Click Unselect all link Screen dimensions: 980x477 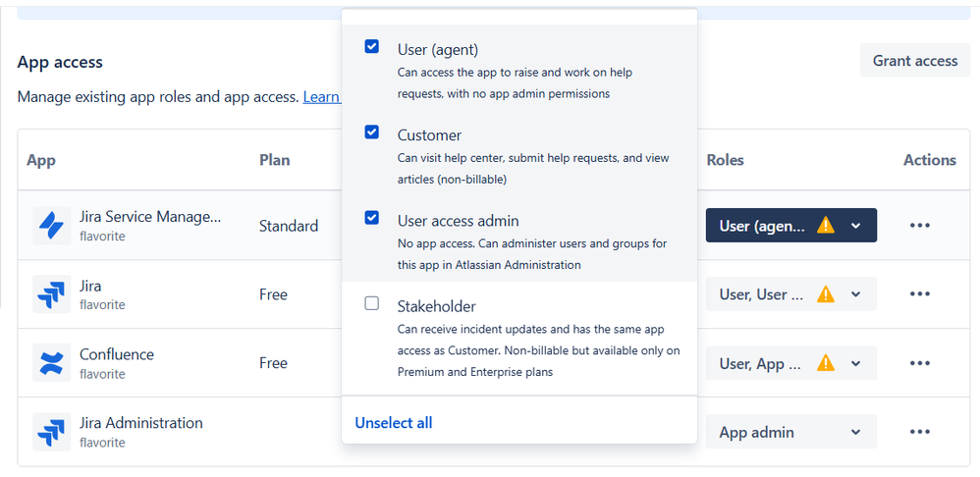coord(394,423)
